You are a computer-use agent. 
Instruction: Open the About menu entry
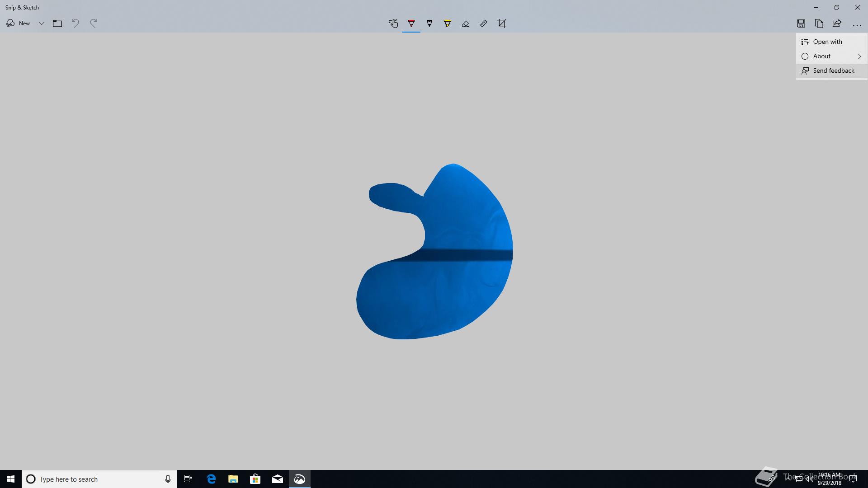point(831,56)
